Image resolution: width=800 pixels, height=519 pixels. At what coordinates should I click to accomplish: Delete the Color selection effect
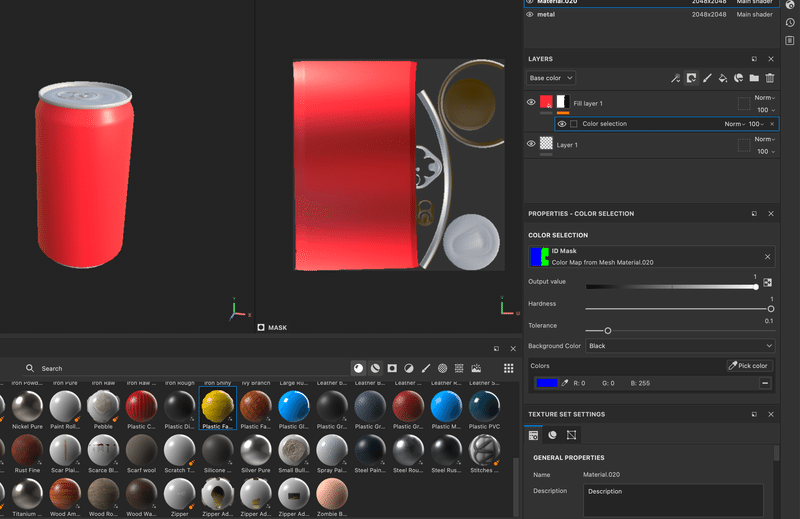[772, 124]
